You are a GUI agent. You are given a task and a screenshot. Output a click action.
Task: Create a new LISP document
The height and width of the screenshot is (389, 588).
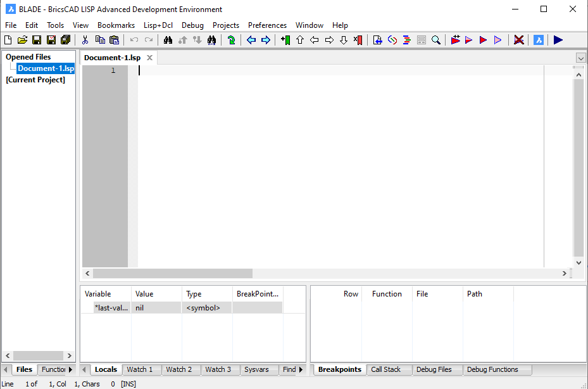8,40
